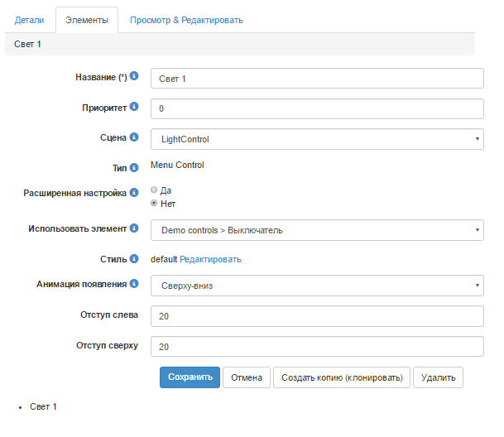The image size is (504, 437).
Task: Expand the Использовать элемент dropdown
Action: click(x=317, y=230)
